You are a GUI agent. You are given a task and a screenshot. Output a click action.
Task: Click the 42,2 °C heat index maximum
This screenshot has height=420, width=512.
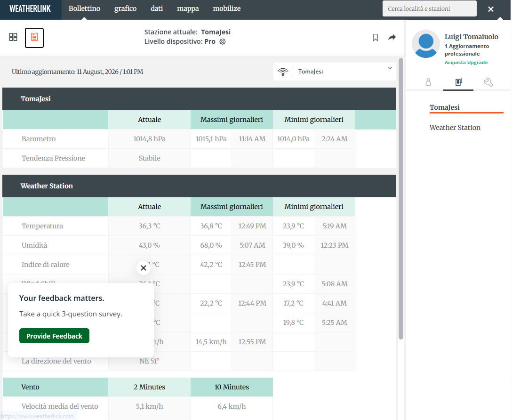tap(211, 265)
